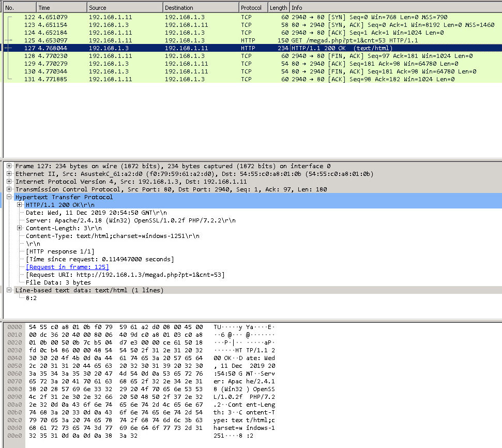
Task: Select the Content-Type: text/html header line
Action: pos(112,236)
